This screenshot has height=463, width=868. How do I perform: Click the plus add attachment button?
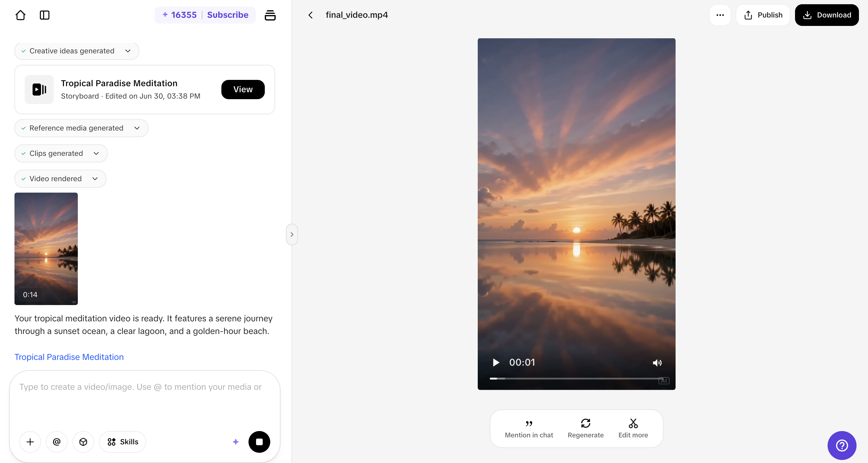(x=30, y=442)
